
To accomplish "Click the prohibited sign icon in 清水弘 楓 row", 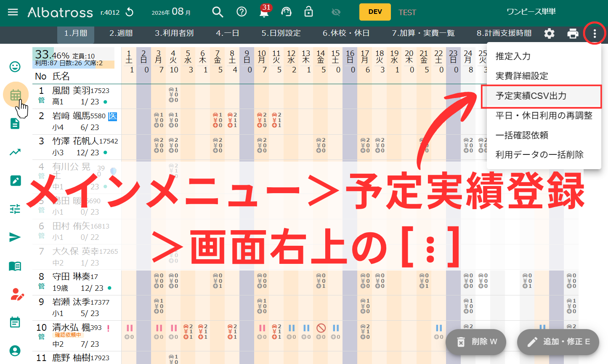I will coord(321,328).
